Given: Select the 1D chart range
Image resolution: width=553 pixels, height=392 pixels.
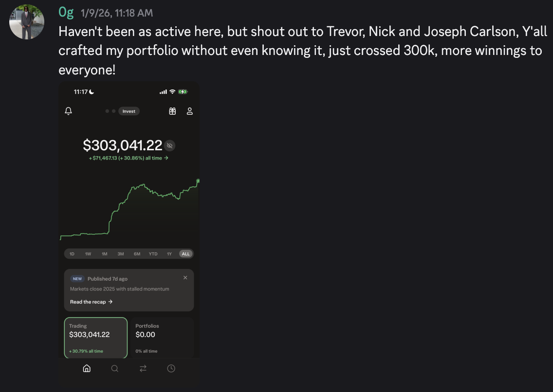Looking at the screenshot, I should [x=72, y=254].
